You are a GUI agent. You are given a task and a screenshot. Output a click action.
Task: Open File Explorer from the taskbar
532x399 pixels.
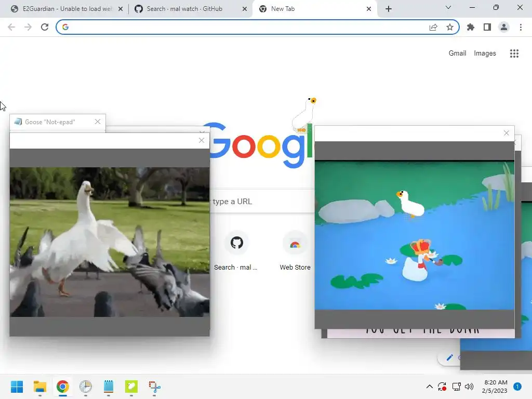click(39, 387)
